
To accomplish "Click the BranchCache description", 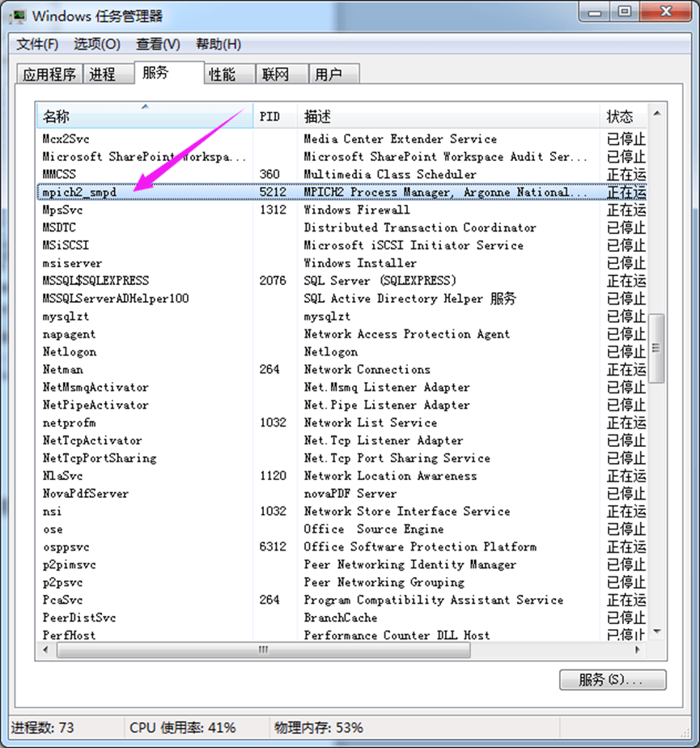I will pyautogui.click(x=341, y=618).
